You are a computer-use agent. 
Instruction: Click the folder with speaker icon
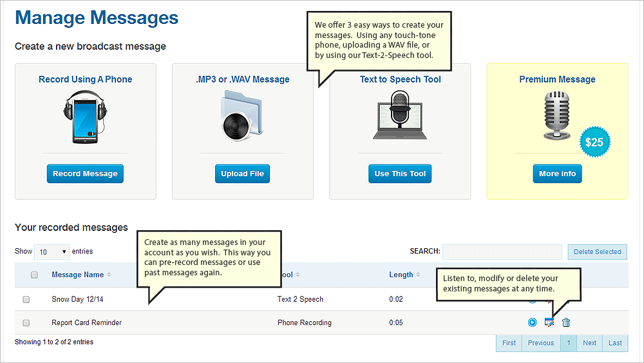click(242, 116)
